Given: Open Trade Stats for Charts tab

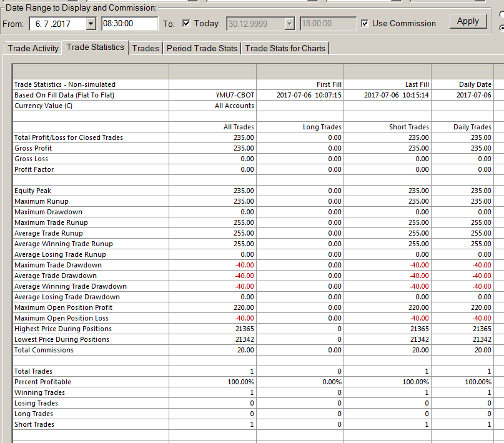Looking at the screenshot, I should 285,48.
